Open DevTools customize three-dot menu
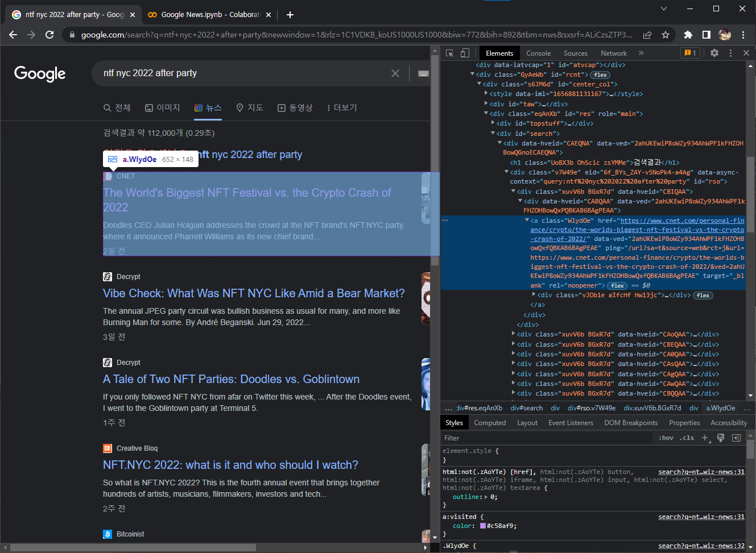The width and height of the screenshot is (756, 553). (x=731, y=53)
